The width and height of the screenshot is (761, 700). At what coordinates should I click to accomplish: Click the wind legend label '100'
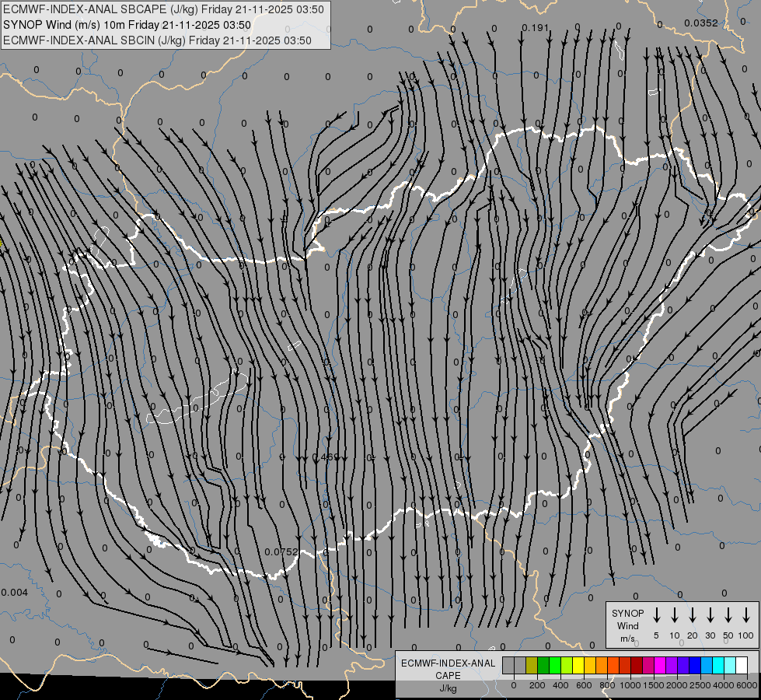pos(746,635)
